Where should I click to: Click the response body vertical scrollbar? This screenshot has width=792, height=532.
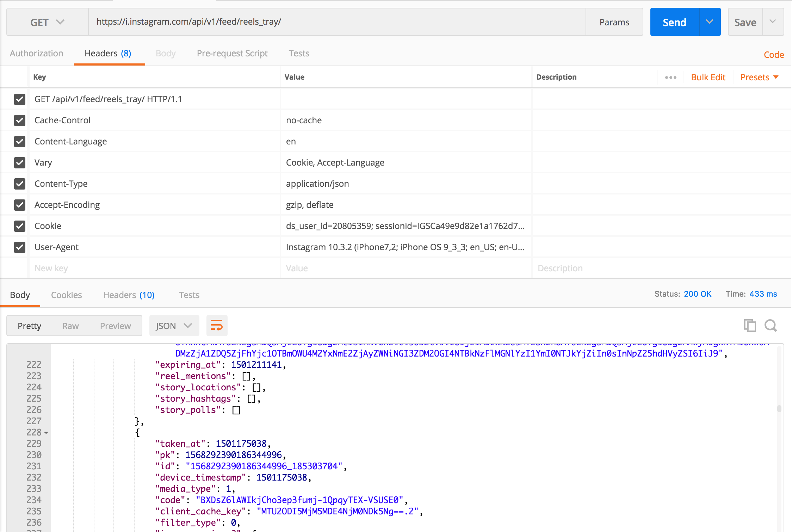click(779, 409)
